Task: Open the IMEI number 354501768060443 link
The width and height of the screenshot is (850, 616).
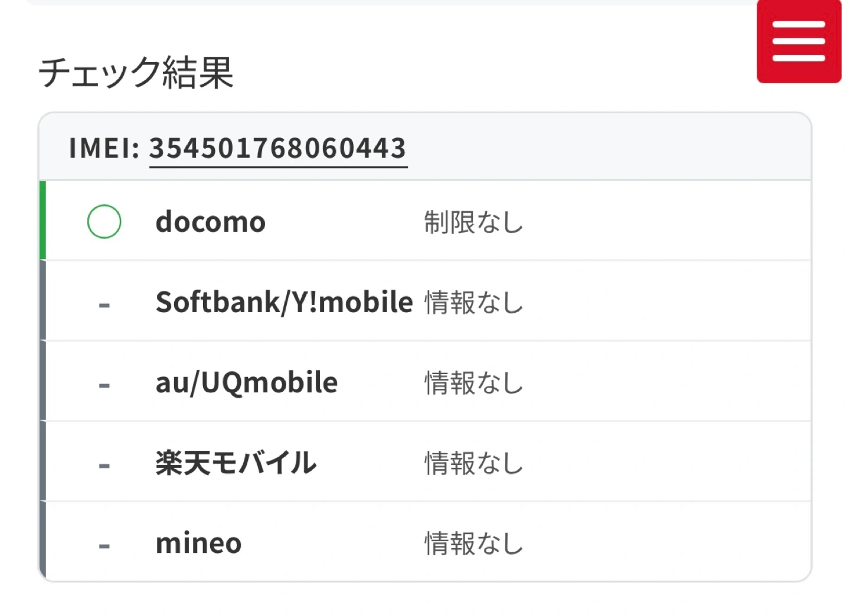Action: click(x=278, y=148)
